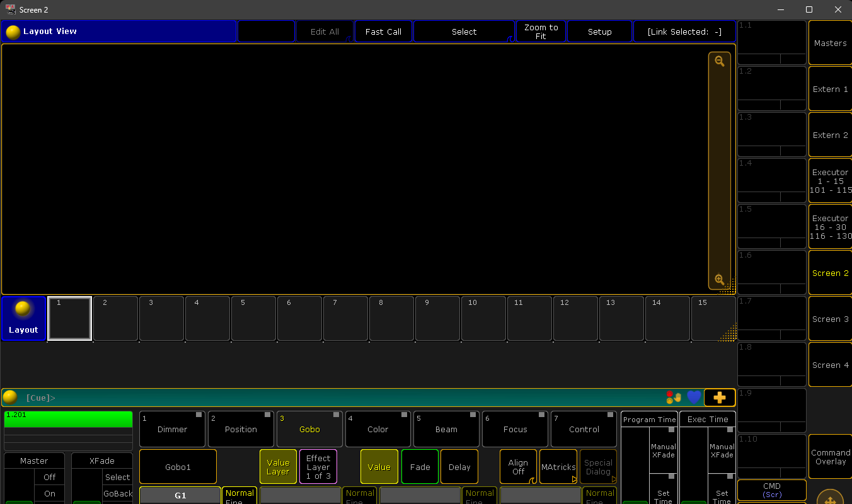Click the yellow plus icon on the command line
852x504 pixels.
[x=720, y=398]
